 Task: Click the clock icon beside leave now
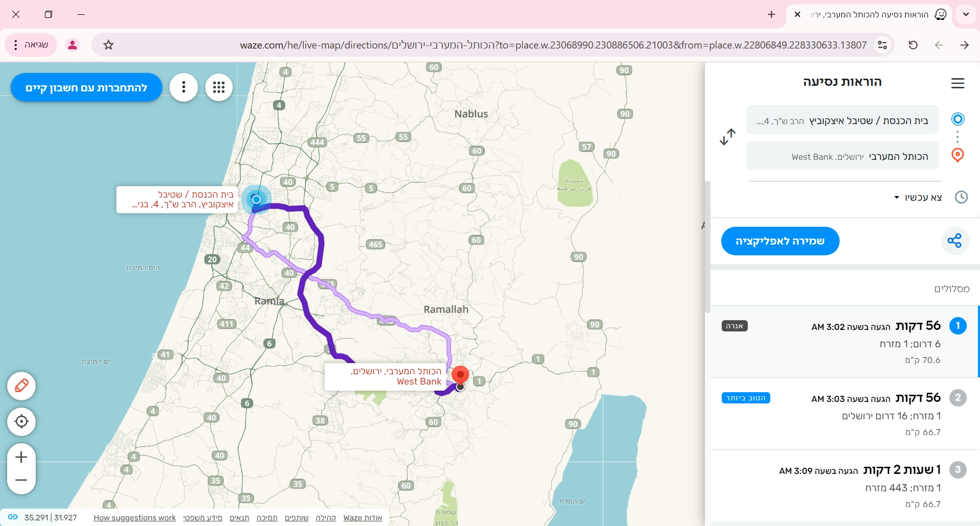(x=961, y=197)
